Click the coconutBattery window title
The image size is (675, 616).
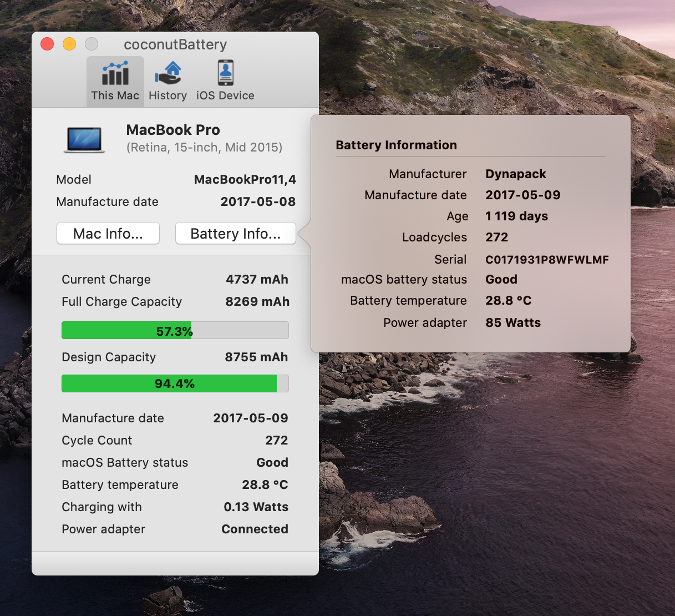point(175,44)
